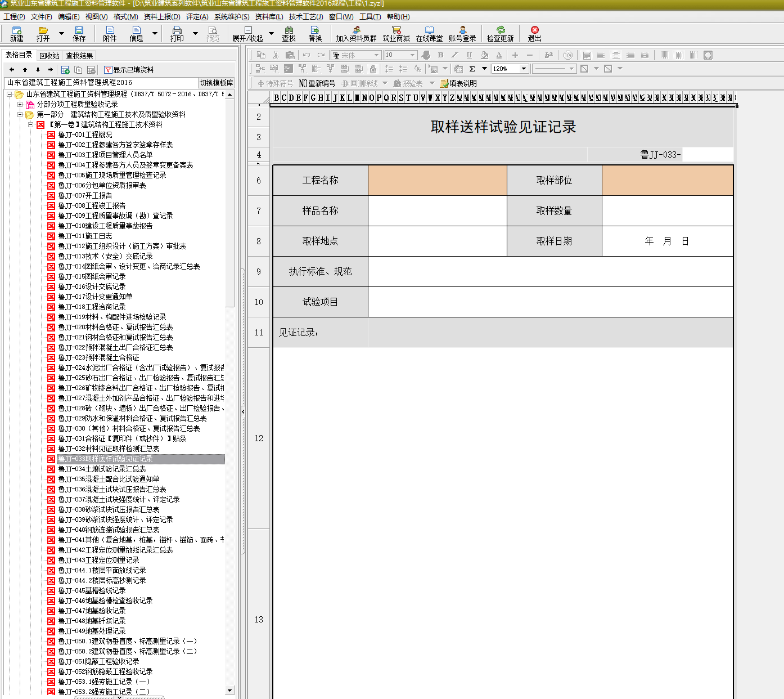Screen dimensions: 784x699
Task: Move tree item left with left arrow
Action: tap(12, 70)
